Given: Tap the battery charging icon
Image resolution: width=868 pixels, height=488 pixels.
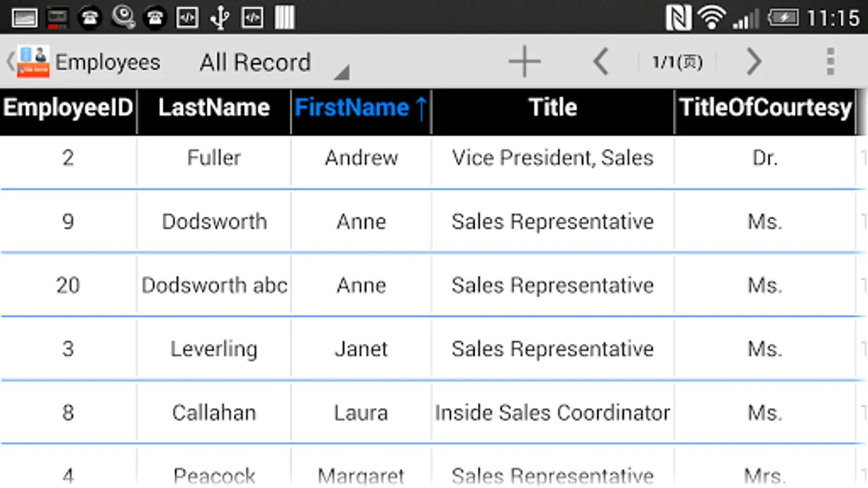Looking at the screenshot, I should (783, 18).
